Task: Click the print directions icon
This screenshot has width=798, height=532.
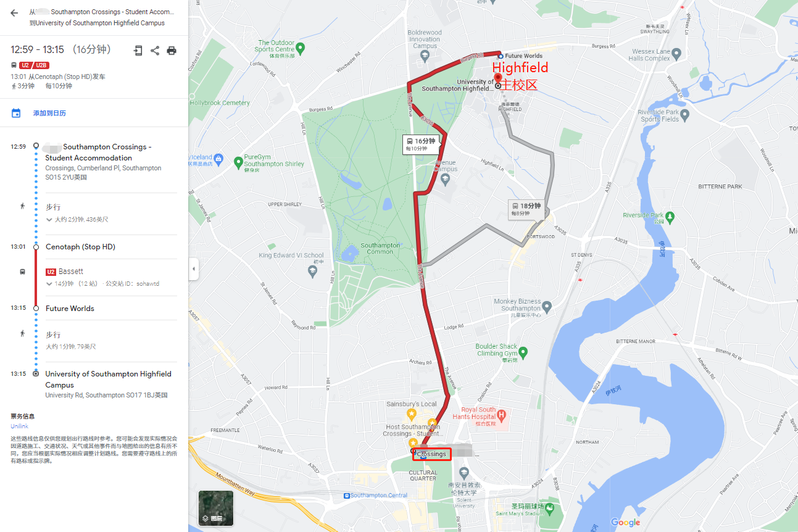Action: coord(172,51)
